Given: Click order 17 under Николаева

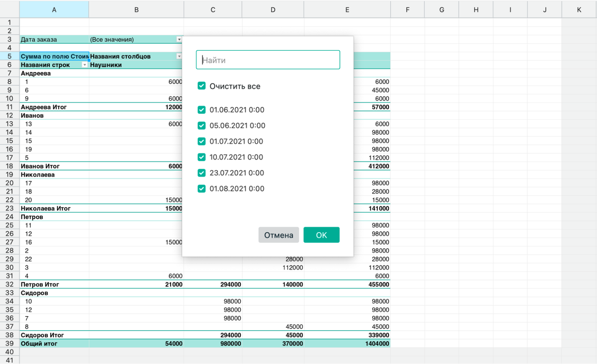Looking at the screenshot, I should pyautogui.click(x=54, y=183).
